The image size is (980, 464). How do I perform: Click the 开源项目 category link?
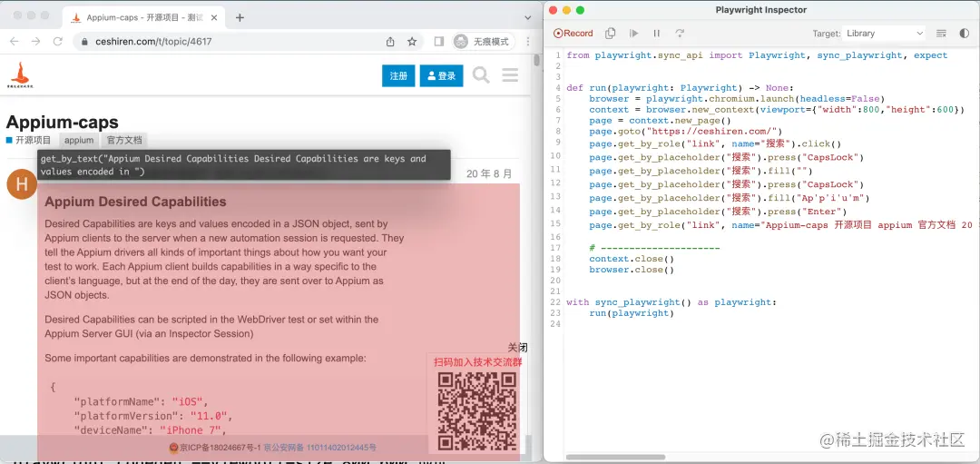click(29, 140)
